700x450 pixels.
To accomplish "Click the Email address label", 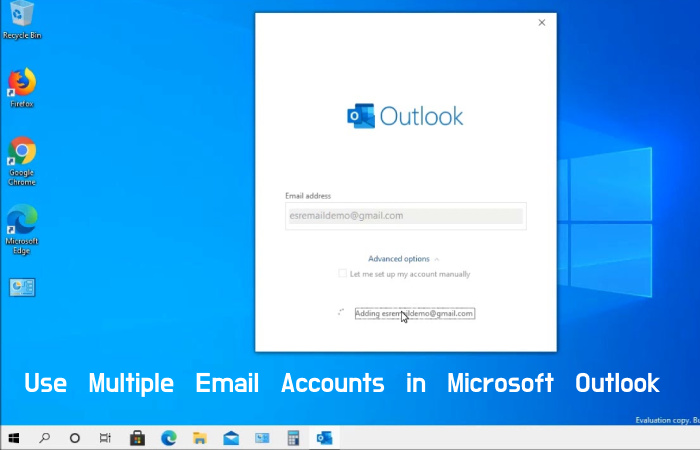I will pos(308,196).
